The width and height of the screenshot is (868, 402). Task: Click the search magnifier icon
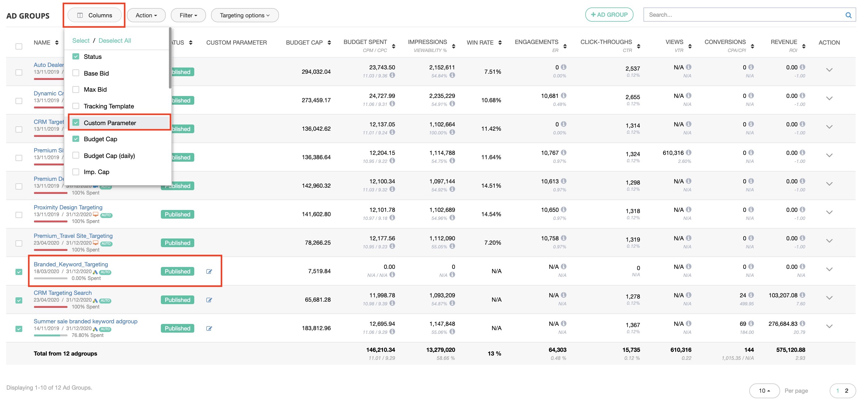[848, 15]
